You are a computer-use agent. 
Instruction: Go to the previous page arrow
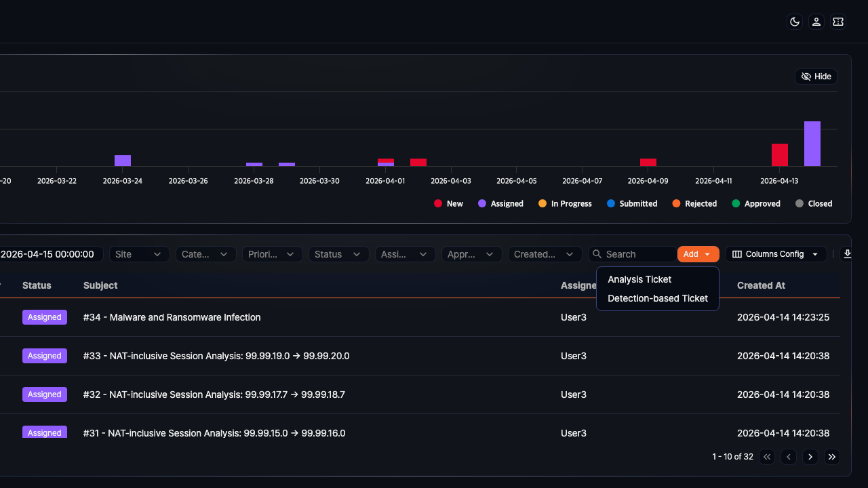coord(789,457)
